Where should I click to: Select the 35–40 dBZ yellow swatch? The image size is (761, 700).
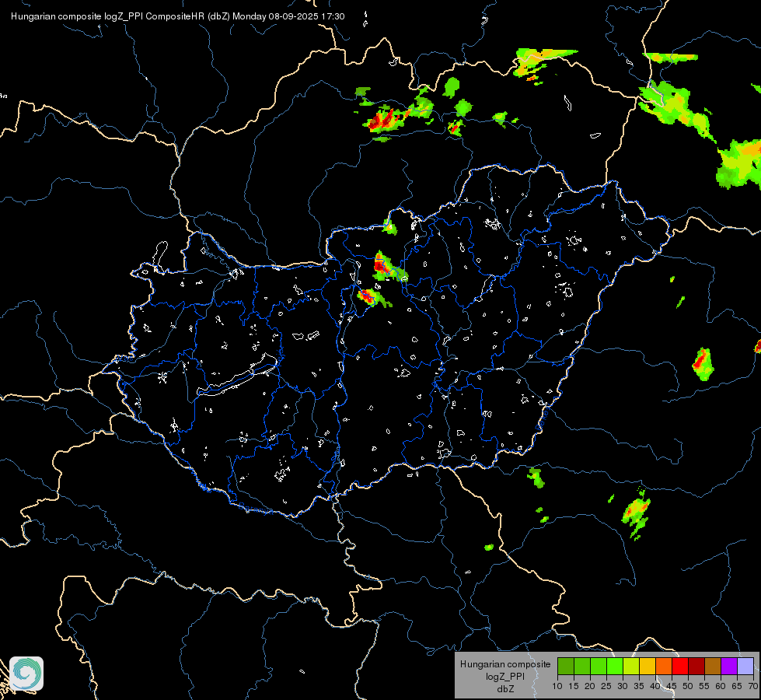648,666
